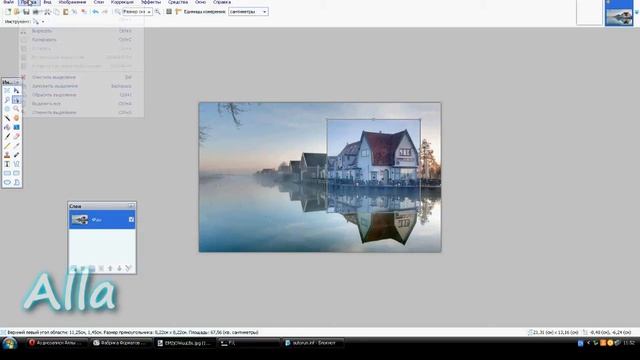Click the New image toolbar icon
The width and height of the screenshot is (640, 360).
8,12
